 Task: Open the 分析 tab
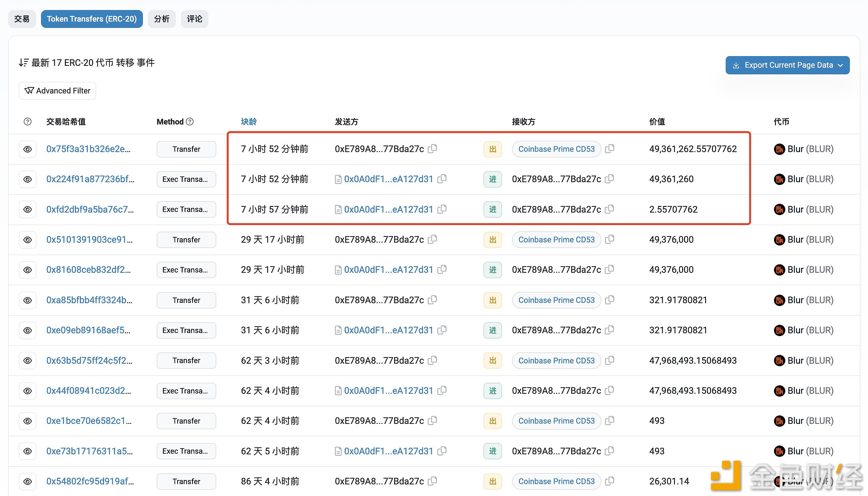coord(162,19)
